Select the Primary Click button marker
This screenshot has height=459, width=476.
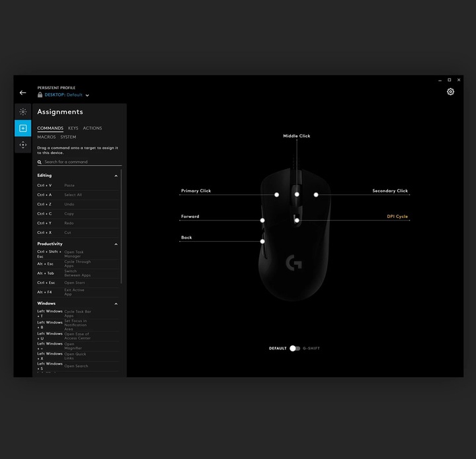coord(276,195)
